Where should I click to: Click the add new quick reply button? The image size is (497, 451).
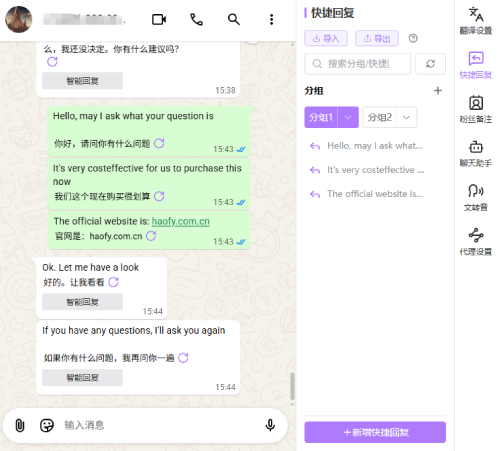[375, 432]
